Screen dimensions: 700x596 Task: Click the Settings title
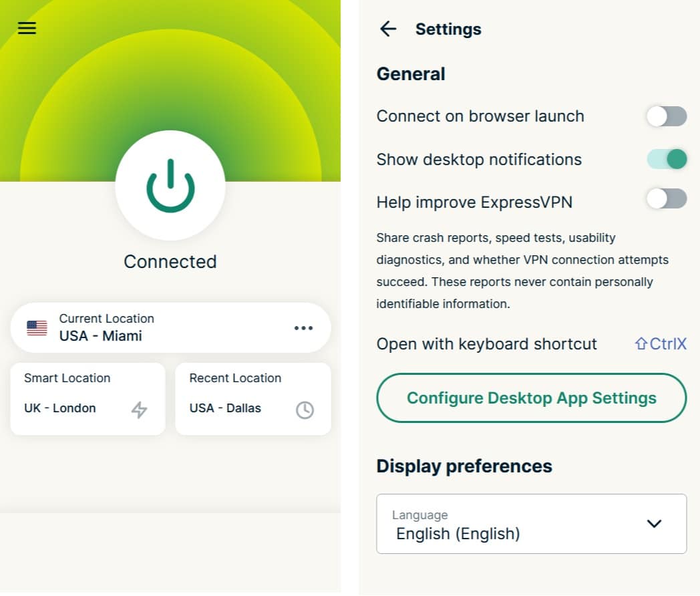point(448,29)
